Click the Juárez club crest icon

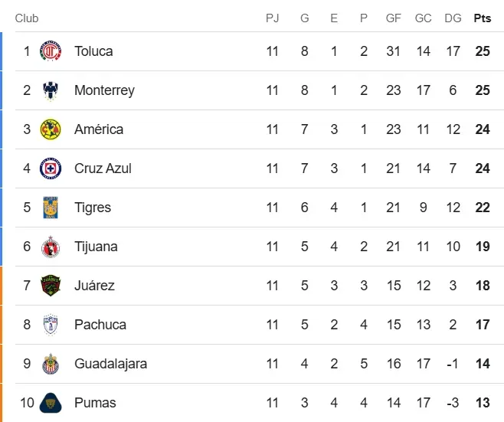51,286
